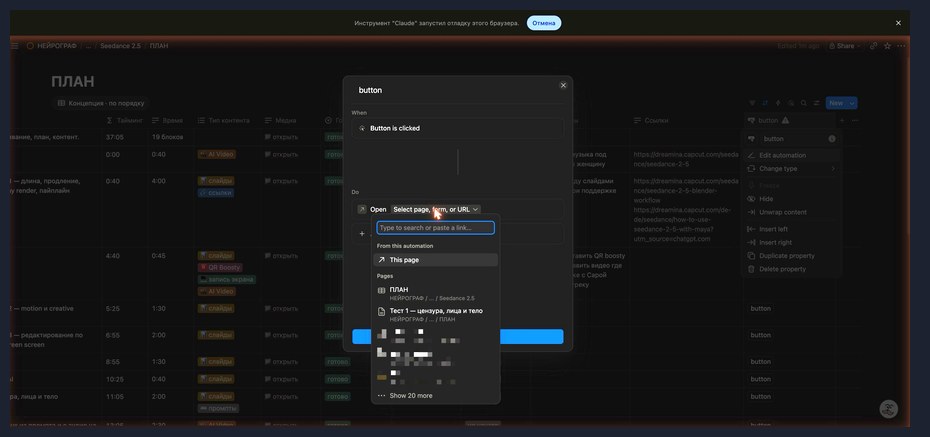Click the Время column header
Screen dimensions: 930x437
(169, 120)
